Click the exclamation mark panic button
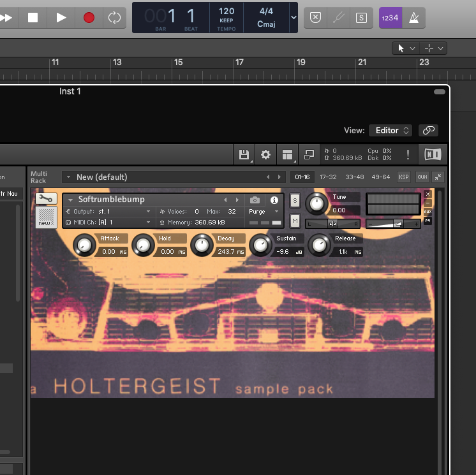The height and width of the screenshot is (475, 476). [x=408, y=155]
